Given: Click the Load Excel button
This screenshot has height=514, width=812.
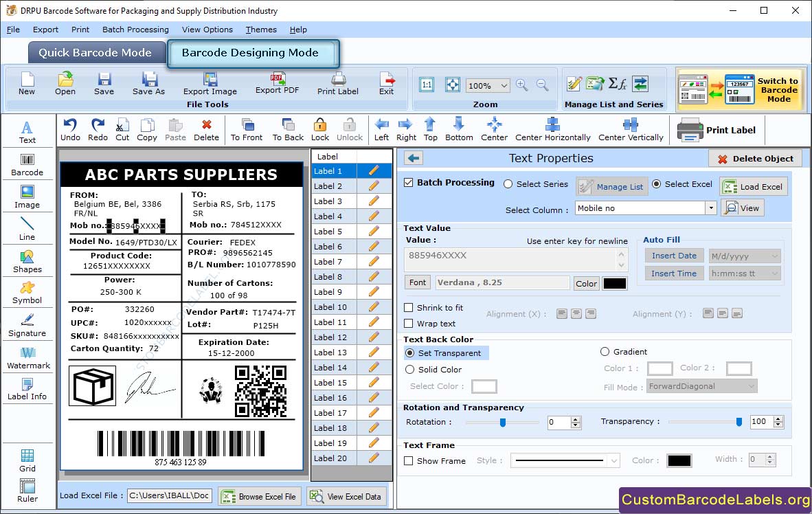Looking at the screenshot, I should coord(754,186).
